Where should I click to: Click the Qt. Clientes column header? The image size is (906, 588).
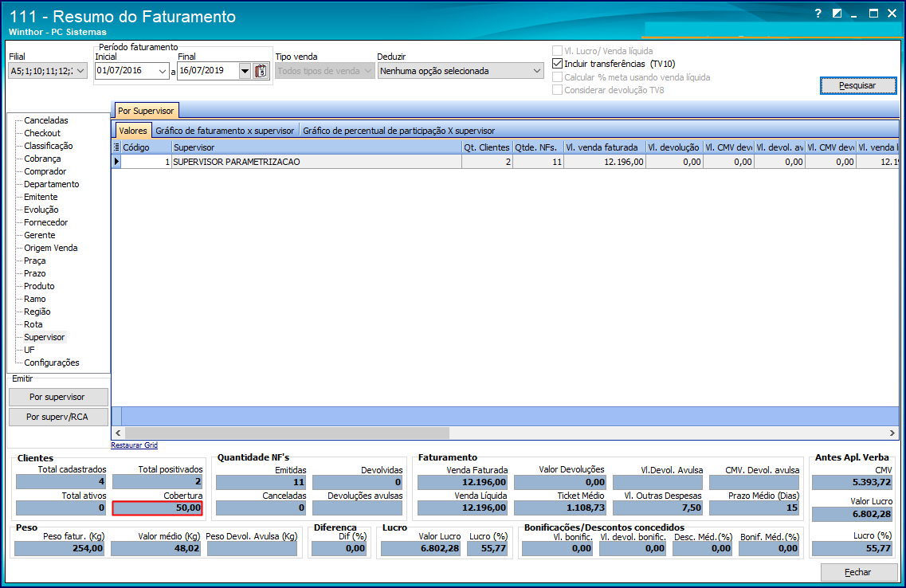coord(487,147)
